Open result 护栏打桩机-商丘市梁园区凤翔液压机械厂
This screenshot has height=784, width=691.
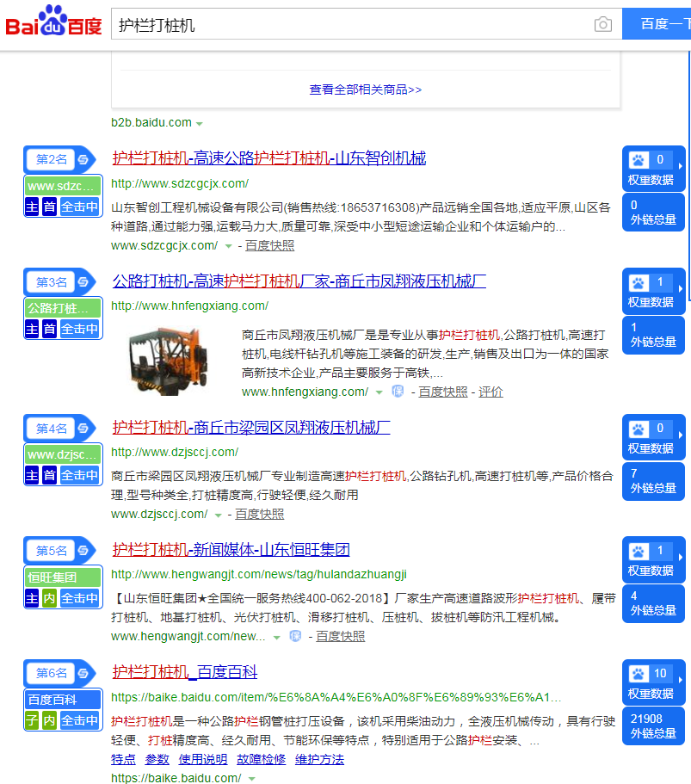251,427
